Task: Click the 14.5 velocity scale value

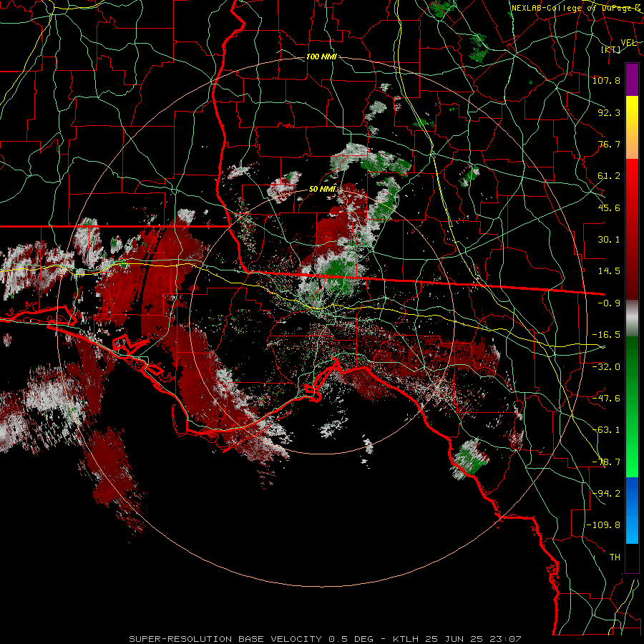Action: [x=609, y=271]
